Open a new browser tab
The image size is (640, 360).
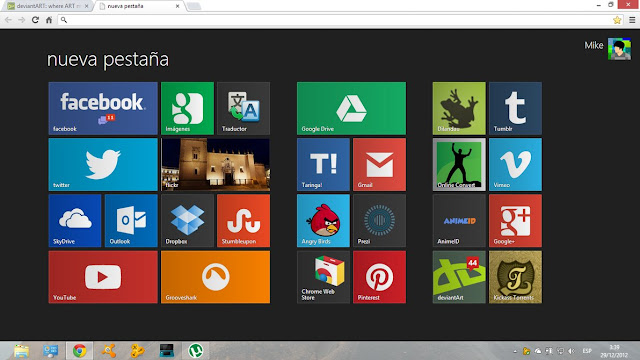coord(194,6)
